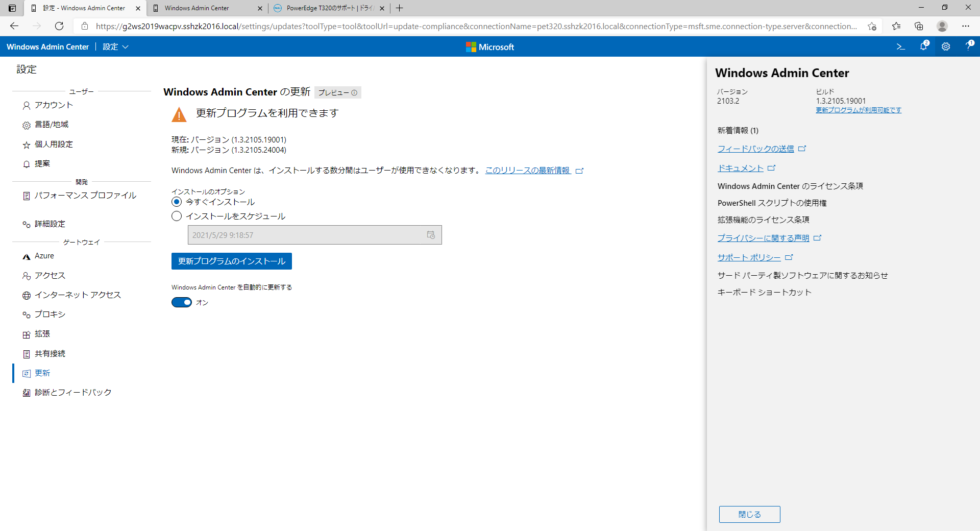Viewport: 980px width, 531px height.
Task: Open help question mark icon
Action: coord(969,46)
